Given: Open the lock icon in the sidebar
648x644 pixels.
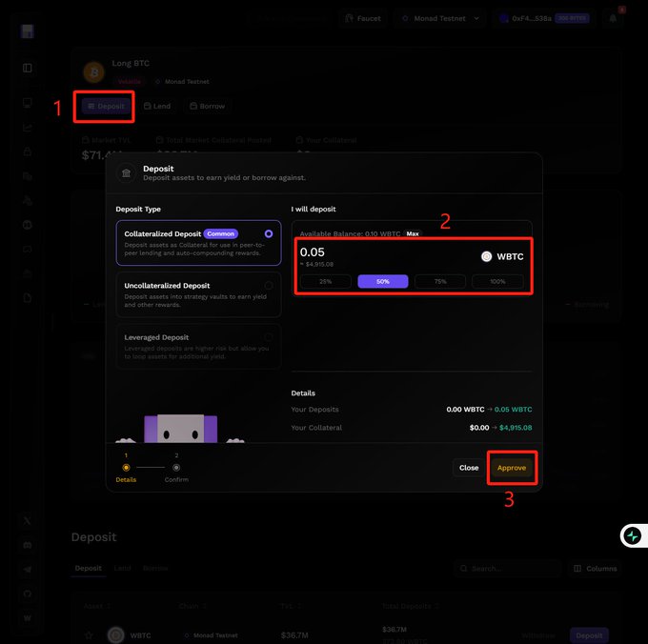Looking at the screenshot, I should point(28,151).
